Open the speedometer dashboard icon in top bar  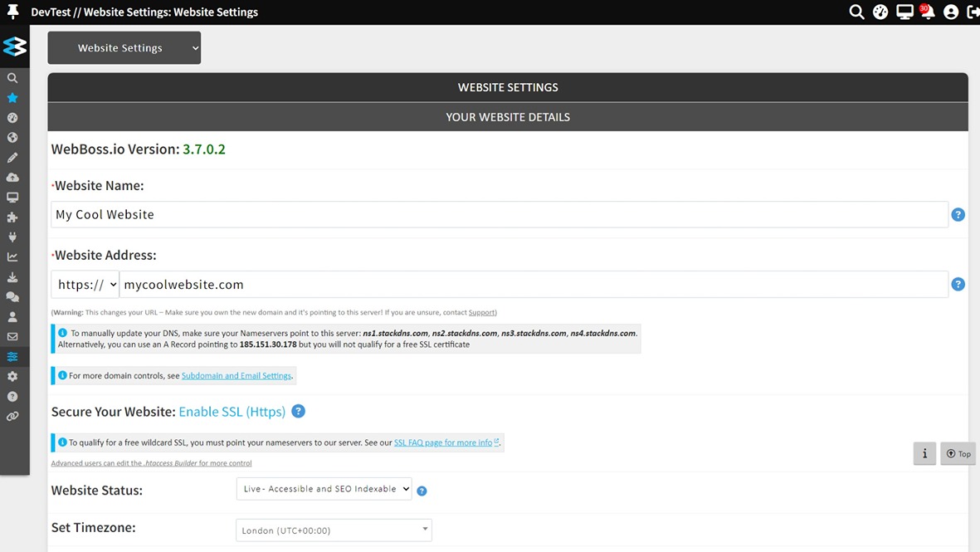880,12
